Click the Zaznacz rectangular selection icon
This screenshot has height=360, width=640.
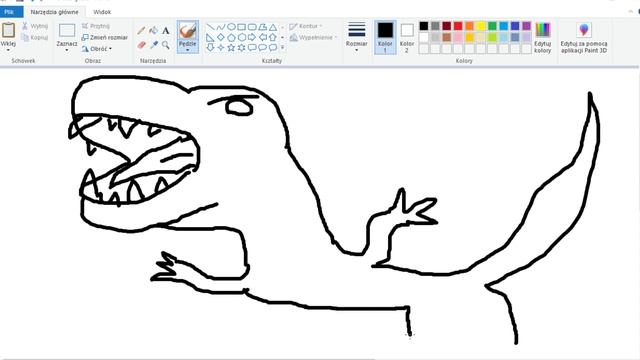[x=67, y=31]
